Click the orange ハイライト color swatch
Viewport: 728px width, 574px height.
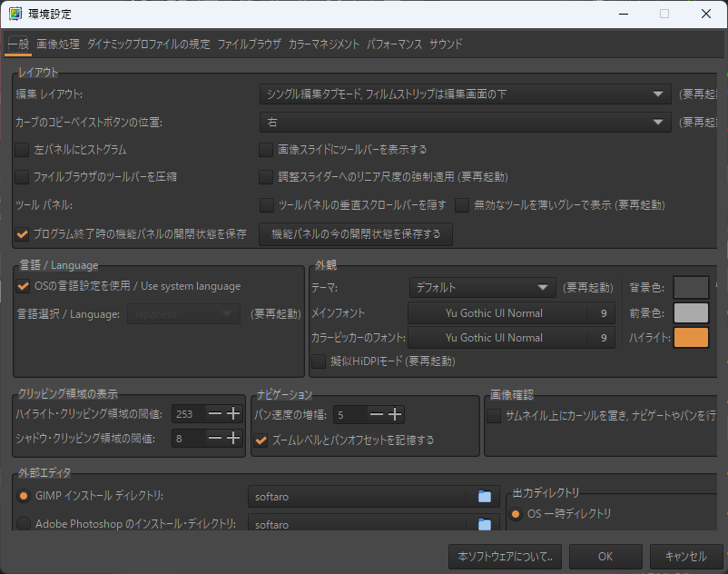pyautogui.click(x=691, y=338)
